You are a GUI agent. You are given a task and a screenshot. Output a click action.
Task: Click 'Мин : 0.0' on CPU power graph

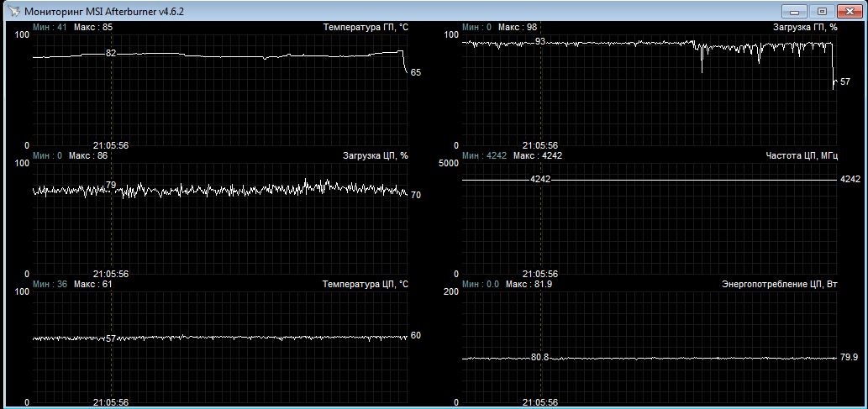coord(481,284)
